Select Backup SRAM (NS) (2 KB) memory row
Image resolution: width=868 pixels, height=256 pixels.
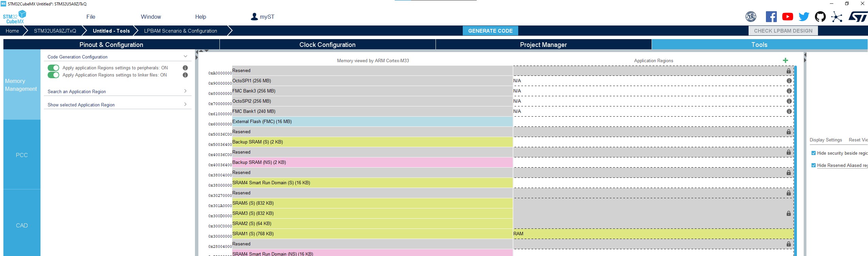372,162
